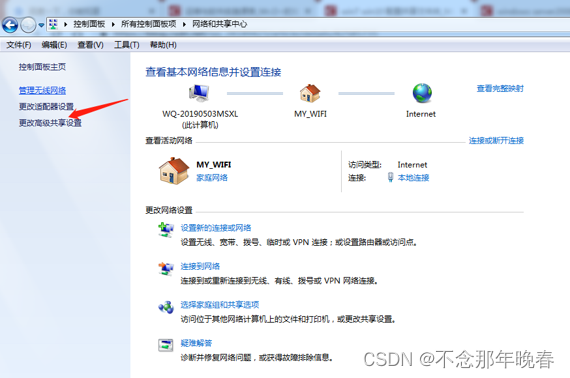Click the large house icon of active network

pos(174,171)
